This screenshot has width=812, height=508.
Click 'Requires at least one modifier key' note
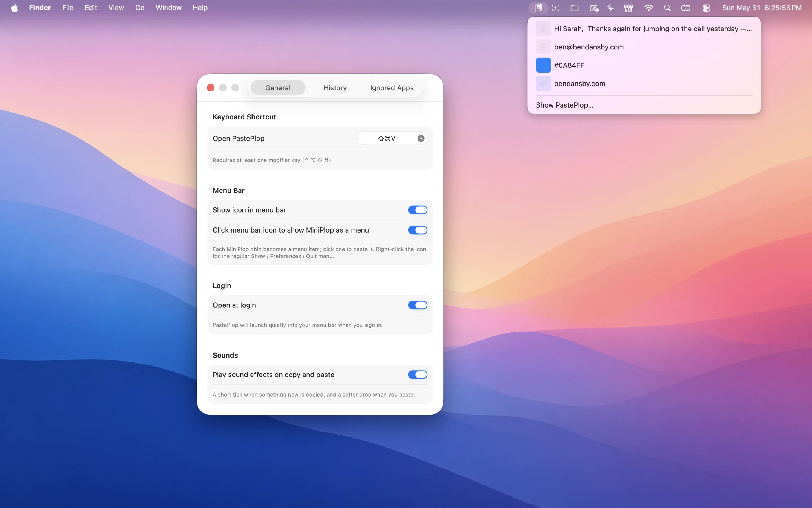tap(272, 160)
